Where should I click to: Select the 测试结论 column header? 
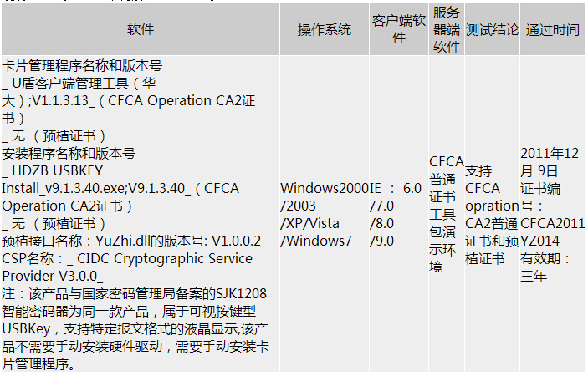pos(492,29)
